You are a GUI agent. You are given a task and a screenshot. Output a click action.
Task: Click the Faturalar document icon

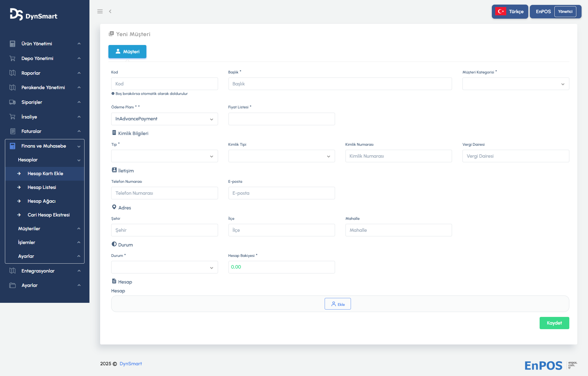(x=13, y=131)
